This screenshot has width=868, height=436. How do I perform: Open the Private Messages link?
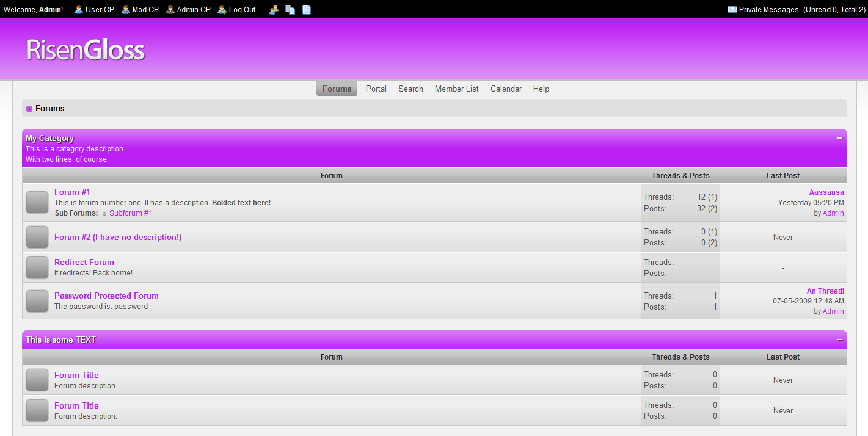click(x=769, y=10)
